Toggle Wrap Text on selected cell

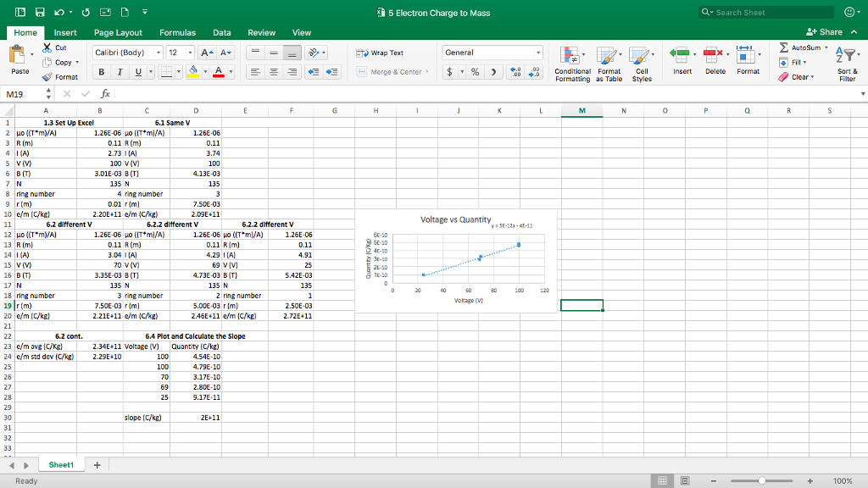pyautogui.click(x=380, y=53)
